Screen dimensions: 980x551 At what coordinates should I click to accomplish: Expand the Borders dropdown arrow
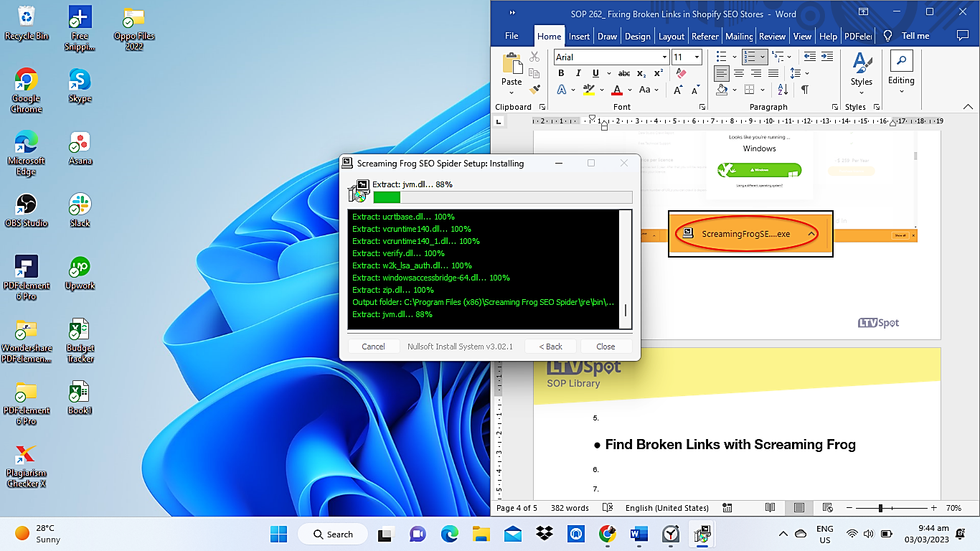(763, 90)
